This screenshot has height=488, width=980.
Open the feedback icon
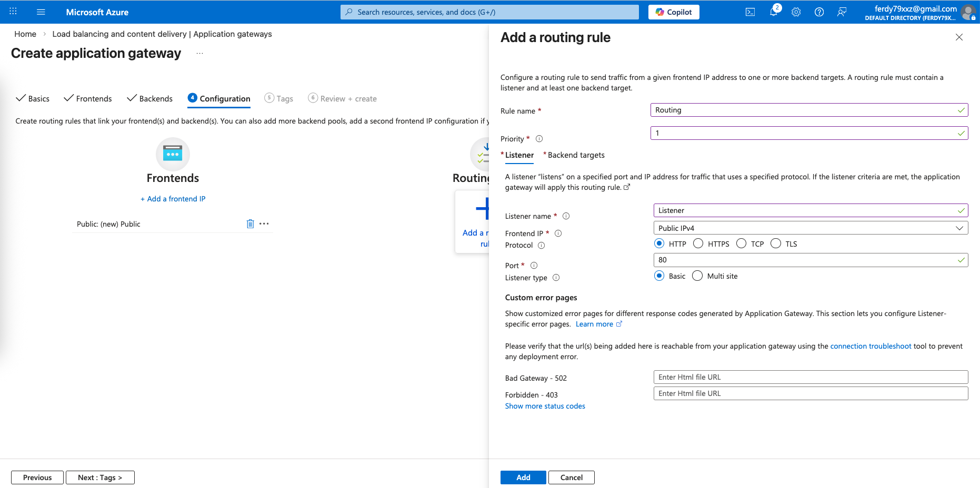[x=842, y=12]
